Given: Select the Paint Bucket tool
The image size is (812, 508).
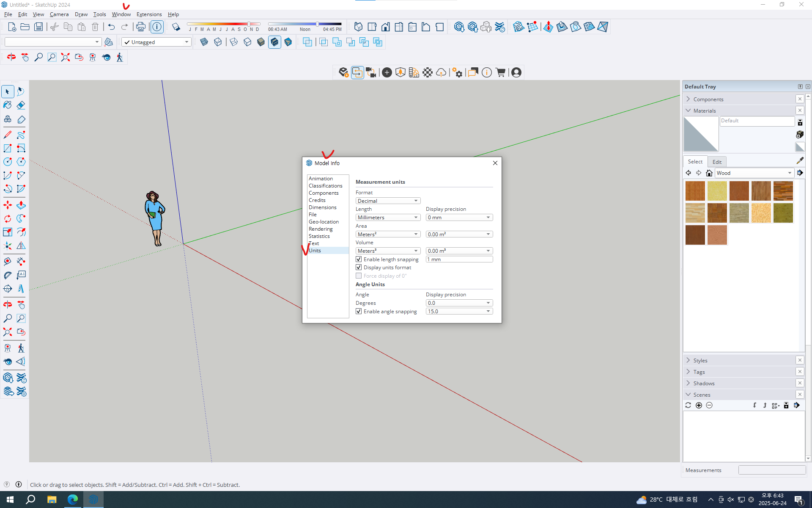Looking at the screenshot, I should (8, 105).
